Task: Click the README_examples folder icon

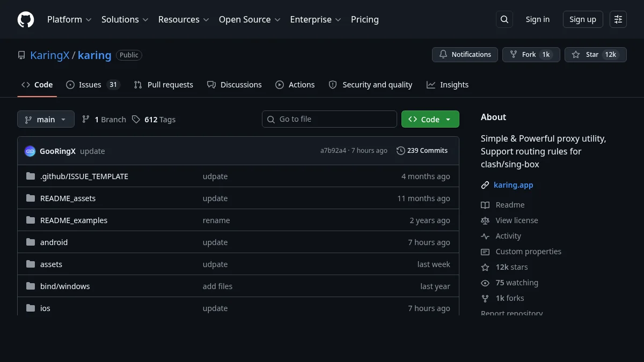Action: pos(31,220)
